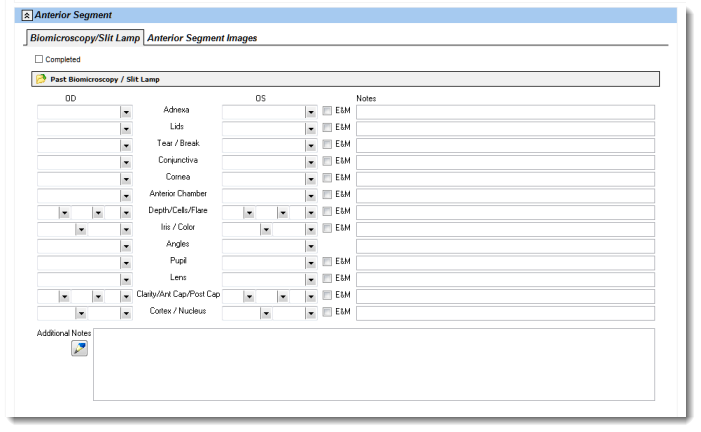701x432 pixels.
Task: Open OS Pupil dropdown
Action: tap(311, 263)
